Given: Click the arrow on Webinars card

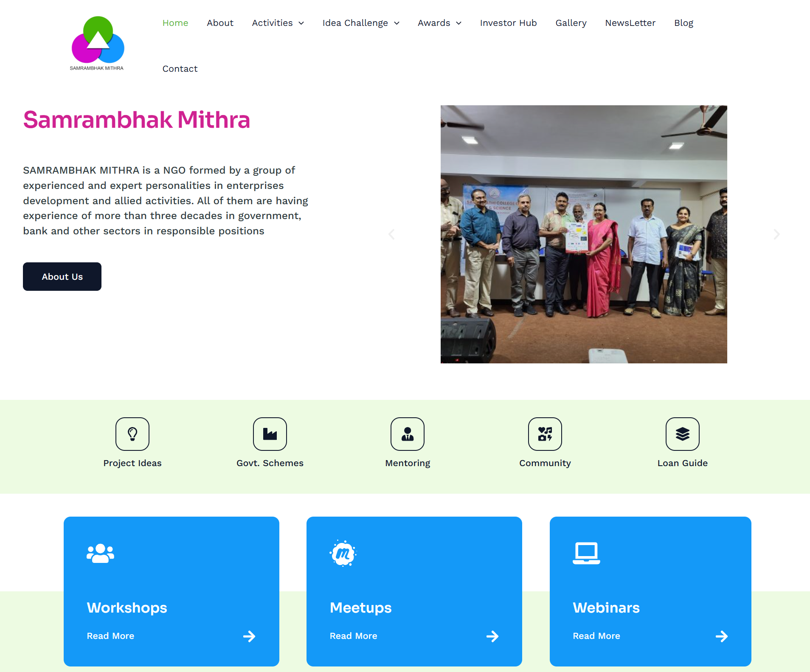Looking at the screenshot, I should (x=722, y=636).
